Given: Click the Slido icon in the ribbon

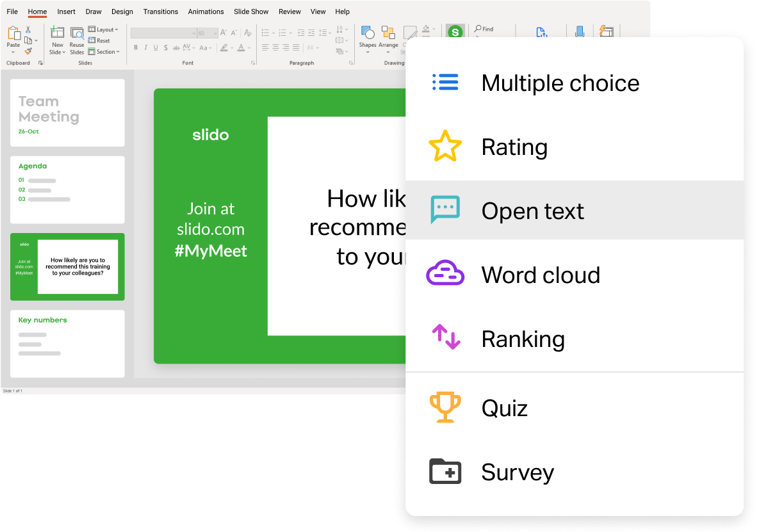Looking at the screenshot, I should [454, 32].
